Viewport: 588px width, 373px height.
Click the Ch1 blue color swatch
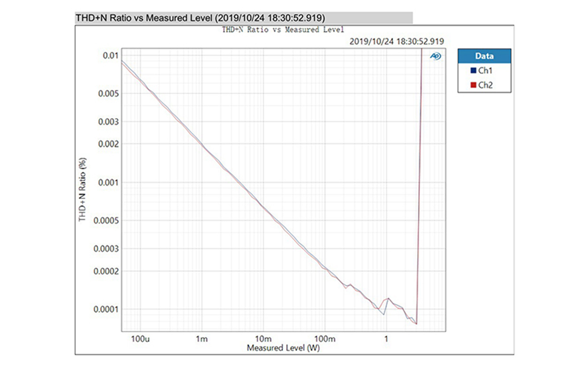click(473, 70)
